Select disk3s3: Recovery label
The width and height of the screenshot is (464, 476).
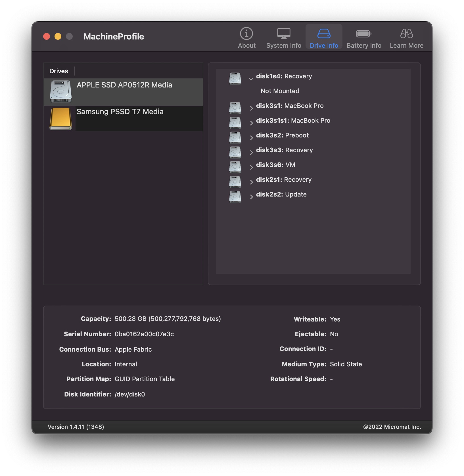pos(284,150)
